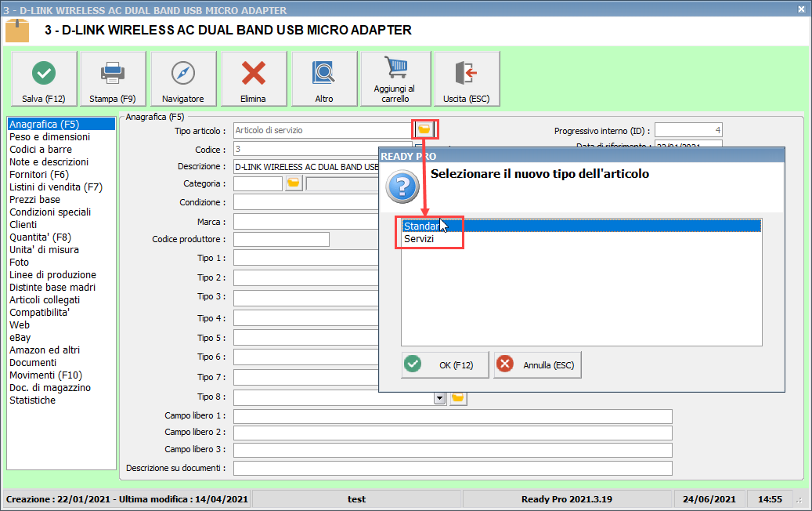The width and height of the screenshot is (812, 511).
Task: Click the Descrizione input field
Action: [x=305, y=167]
